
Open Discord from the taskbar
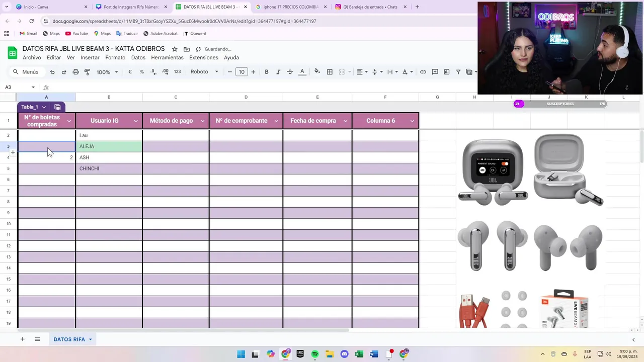(x=344, y=354)
